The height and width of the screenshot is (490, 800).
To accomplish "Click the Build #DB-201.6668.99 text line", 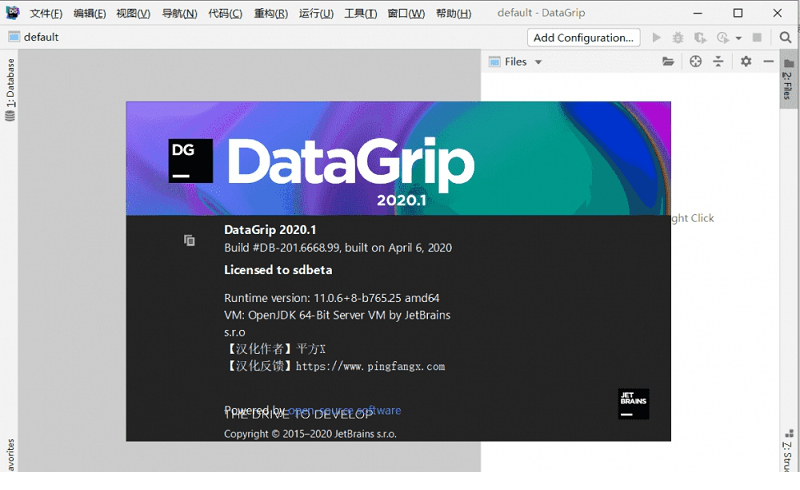I will coord(338,248).
